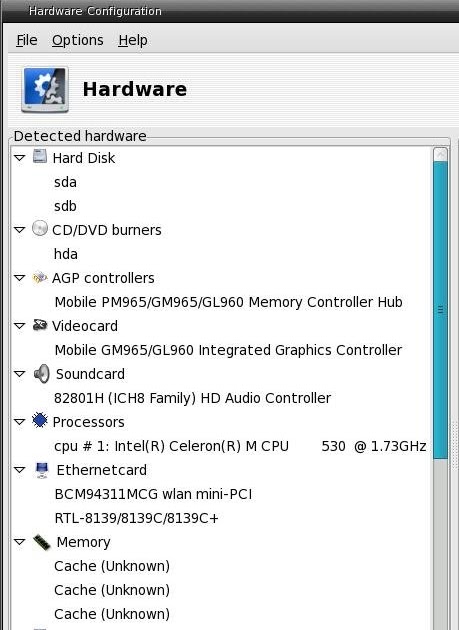Click the Videocard category icon
Image resolution: width=459 pixels, height=630 pixels.
pos(40,325)
